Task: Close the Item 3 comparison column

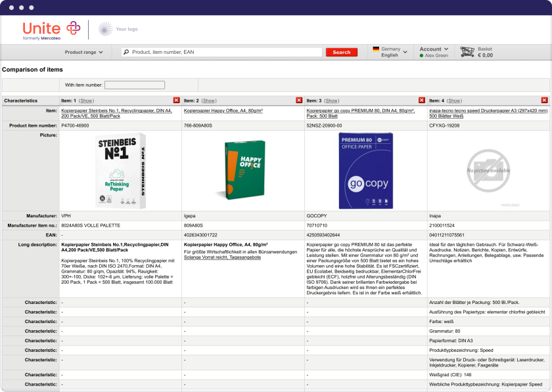Action: 422,100
